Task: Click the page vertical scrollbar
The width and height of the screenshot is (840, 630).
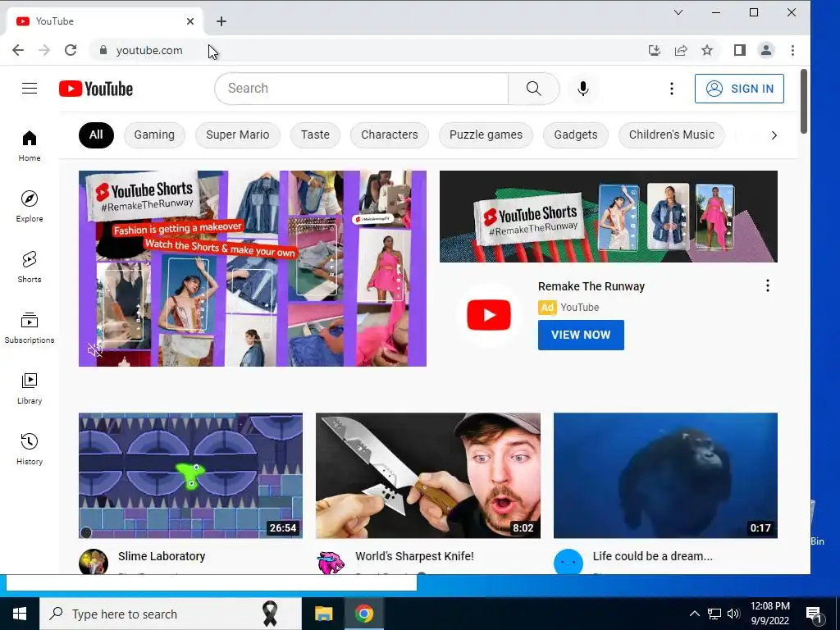Action: [804, 102]
